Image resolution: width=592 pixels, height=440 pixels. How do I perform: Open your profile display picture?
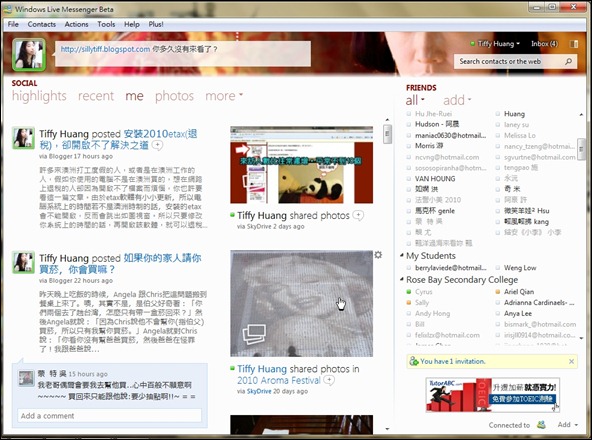pyautogui.click(x=29, y=55)
